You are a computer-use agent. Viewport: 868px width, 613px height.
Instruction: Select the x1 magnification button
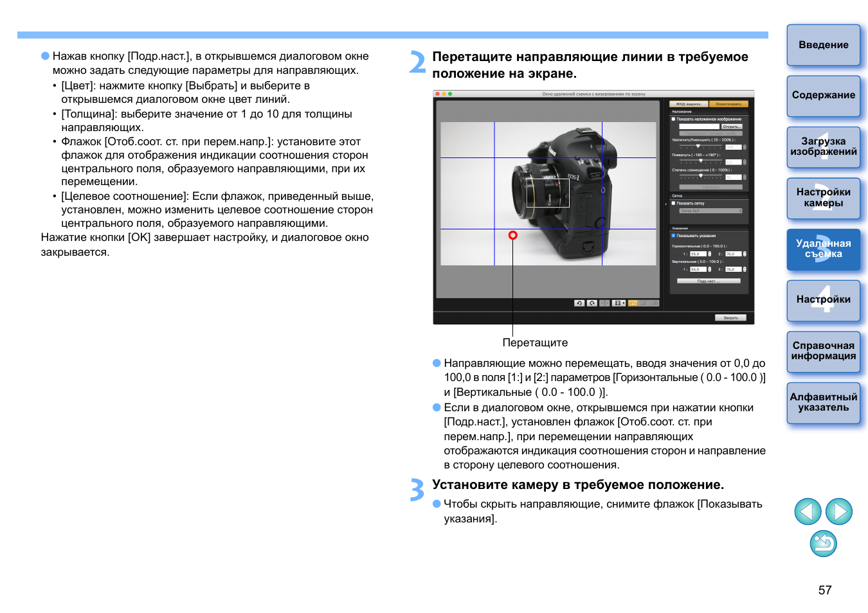click(x=633, y=303)
